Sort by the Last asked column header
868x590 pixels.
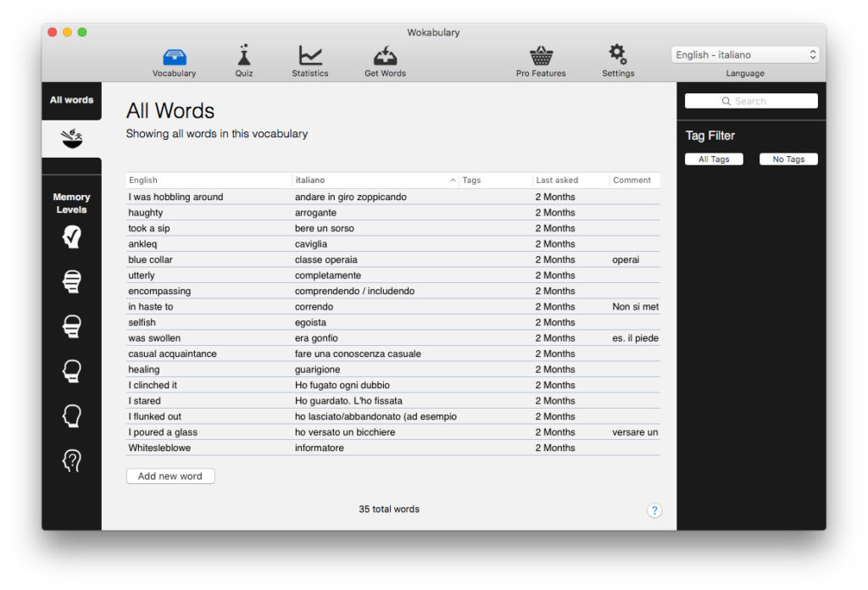[570, 181]
